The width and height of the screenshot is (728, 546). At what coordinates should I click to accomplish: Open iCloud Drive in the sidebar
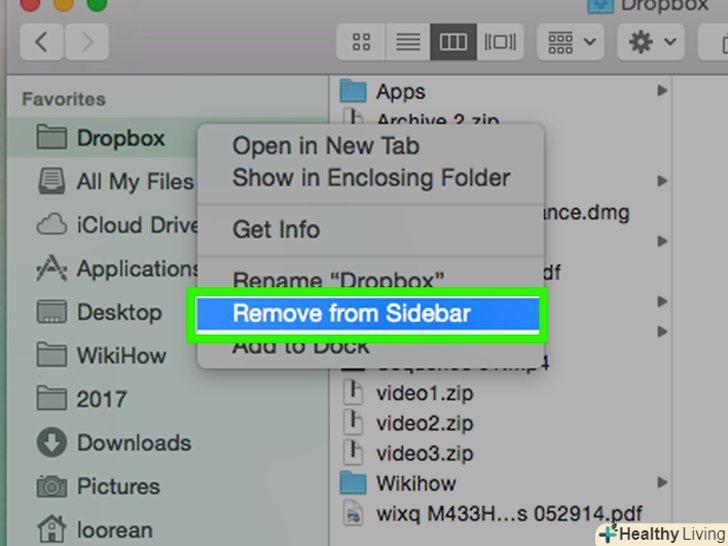(117, 225)
